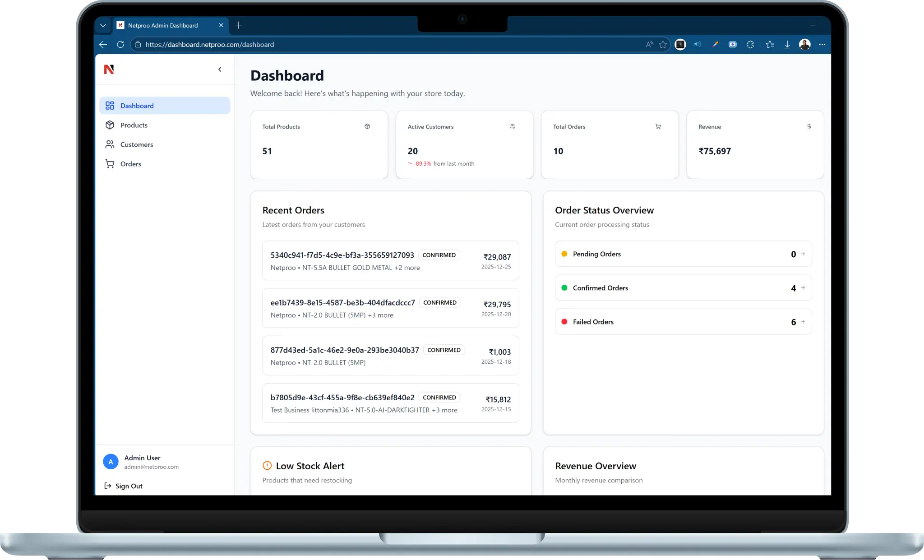This screenshot has height=560, width=924.
Task: Switch to the Netproo Admin Dashboard tab
Action: pos(162,25)
